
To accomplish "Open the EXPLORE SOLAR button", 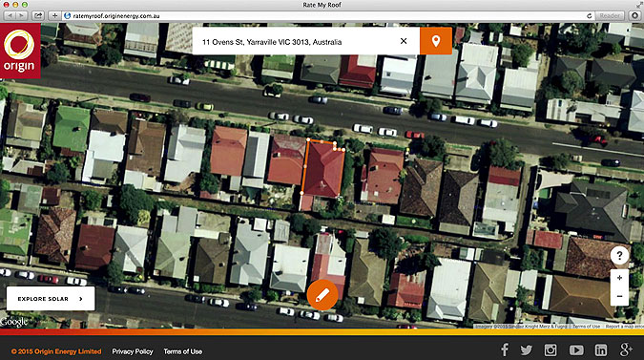I will (51, 299).
